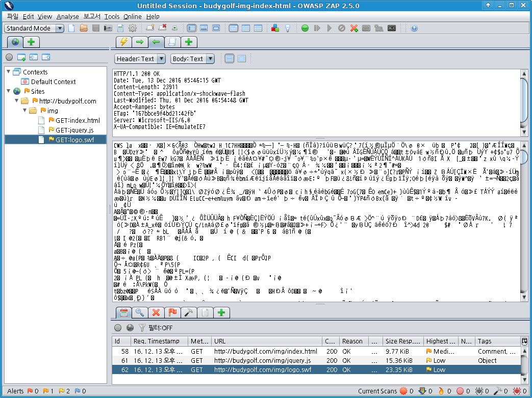The height and width of the screenshot is (398, 532).
Task: Toggle request and response tabs side by side
Action: 246,28
